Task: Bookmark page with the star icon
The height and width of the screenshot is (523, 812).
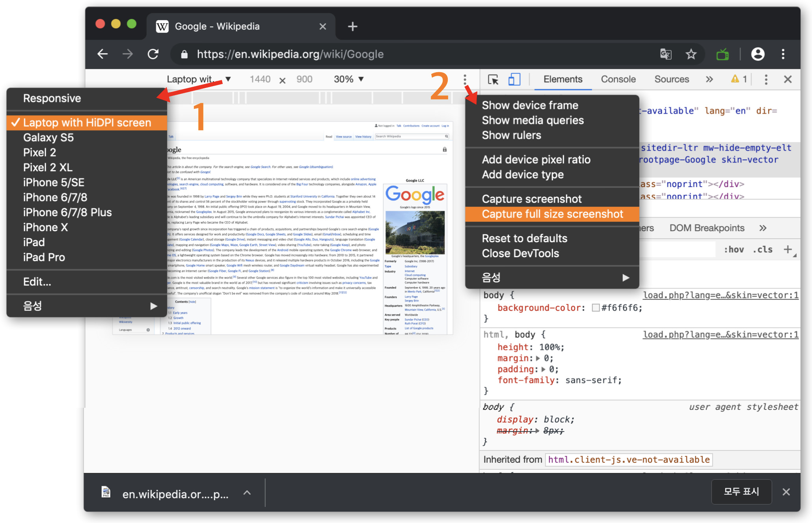Action: 691,54
